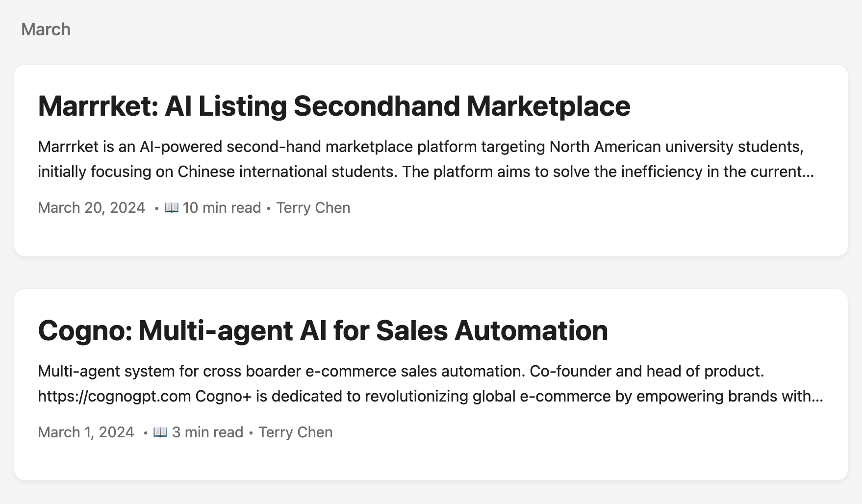Click the March 20, 2024 date
This screenshot has width=862, height=504.
pos(91,208)
